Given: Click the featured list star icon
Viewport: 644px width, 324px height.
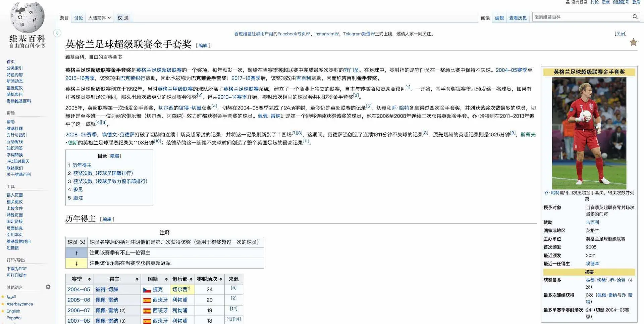Looking at the screenshot, I should (633, 42).
